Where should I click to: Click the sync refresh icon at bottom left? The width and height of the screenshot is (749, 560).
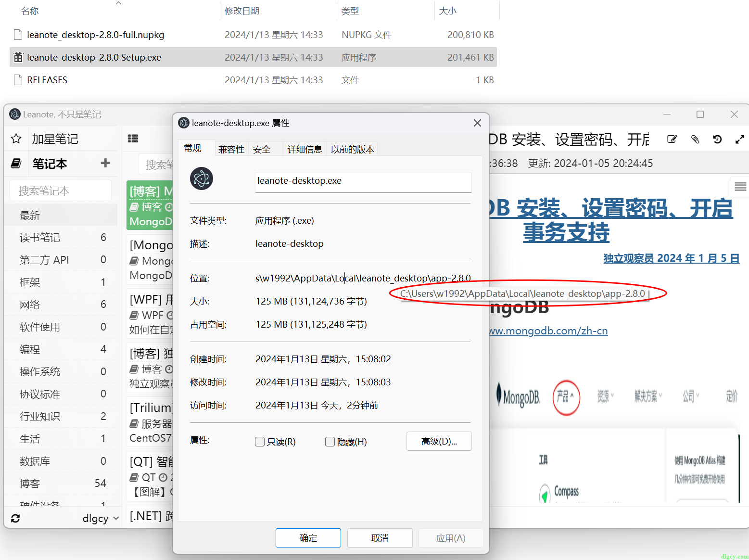click(15, 518)
